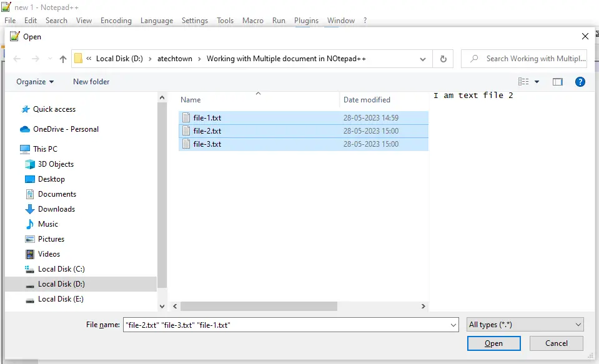Open Notepad++ File menu
The height and width of the screenshot is (364, 599).
10,21
